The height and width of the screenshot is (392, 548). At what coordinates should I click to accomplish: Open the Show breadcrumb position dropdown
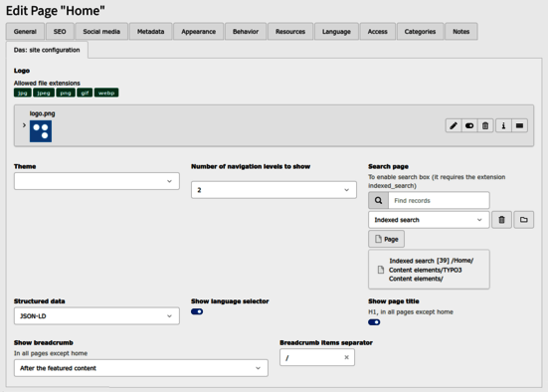[141, 368]
